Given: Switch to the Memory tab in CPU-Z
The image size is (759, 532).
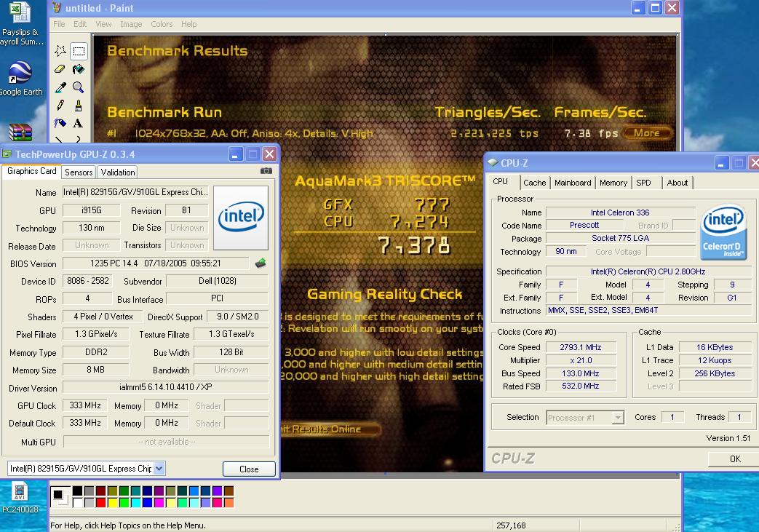Looking at the screenshot, I should point(613,183).
